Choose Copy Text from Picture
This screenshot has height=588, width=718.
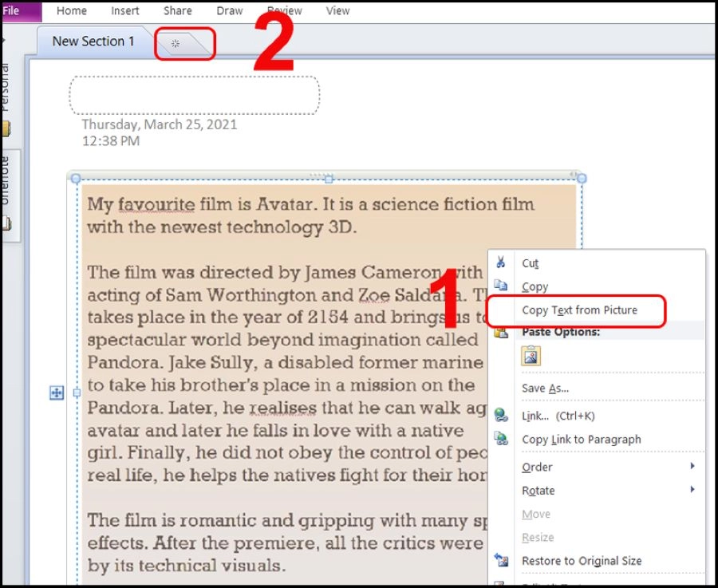(x=579, y=310)
